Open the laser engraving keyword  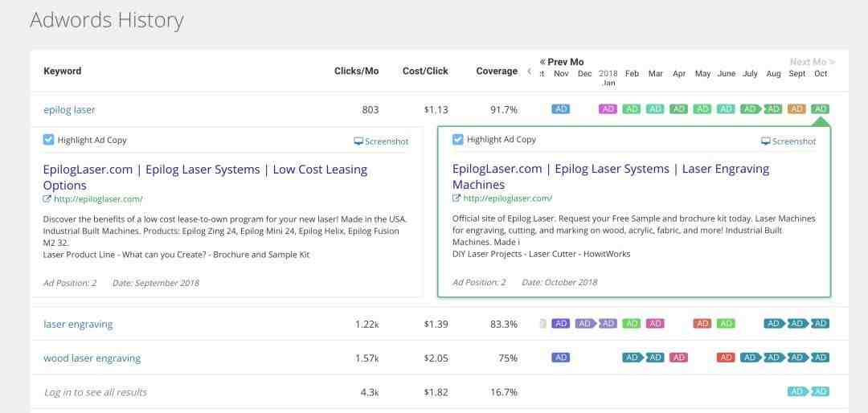[78, 325]
